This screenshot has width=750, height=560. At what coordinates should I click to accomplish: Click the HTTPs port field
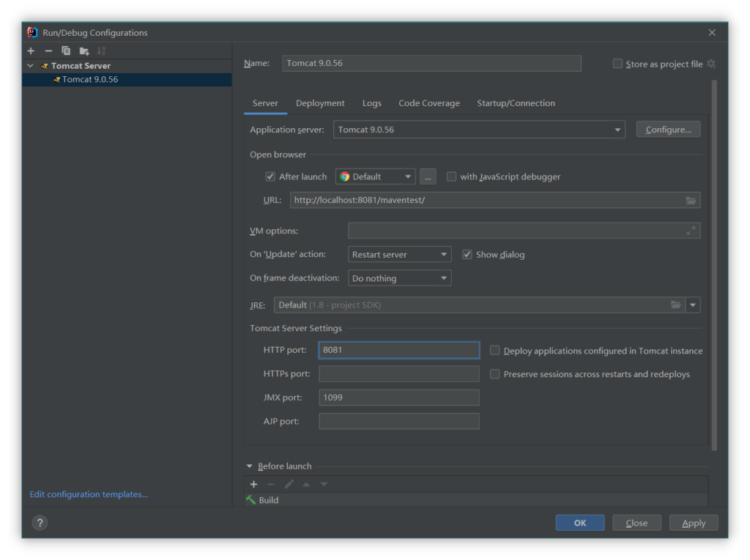[399, 374]
